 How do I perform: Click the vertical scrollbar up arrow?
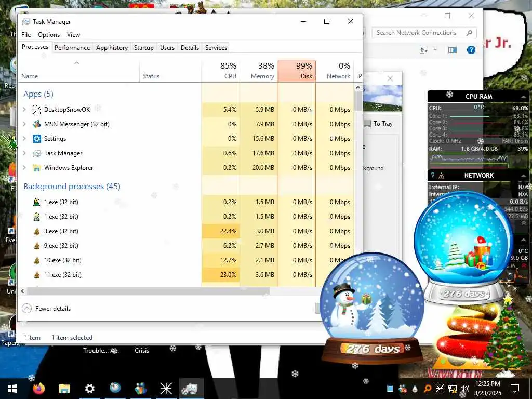coord(358,87)
